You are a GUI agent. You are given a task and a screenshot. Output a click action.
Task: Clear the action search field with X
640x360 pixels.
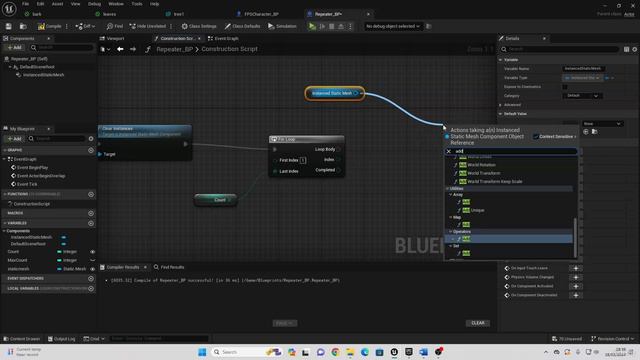(x=449, y=151)
